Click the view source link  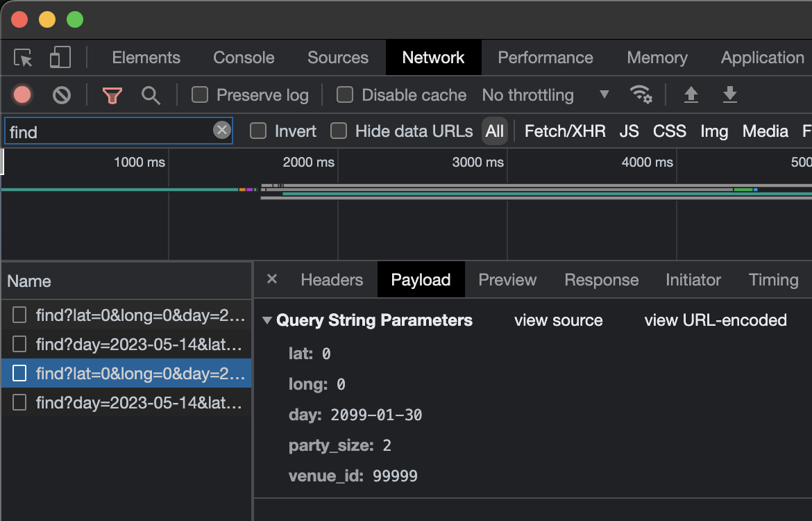559,320
